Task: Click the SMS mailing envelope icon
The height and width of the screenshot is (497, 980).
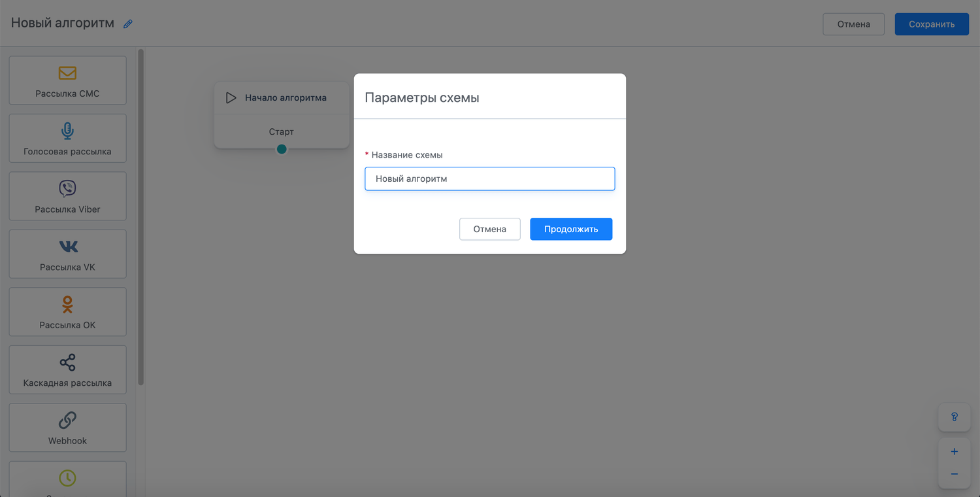Action: click(x=67, y=73)
